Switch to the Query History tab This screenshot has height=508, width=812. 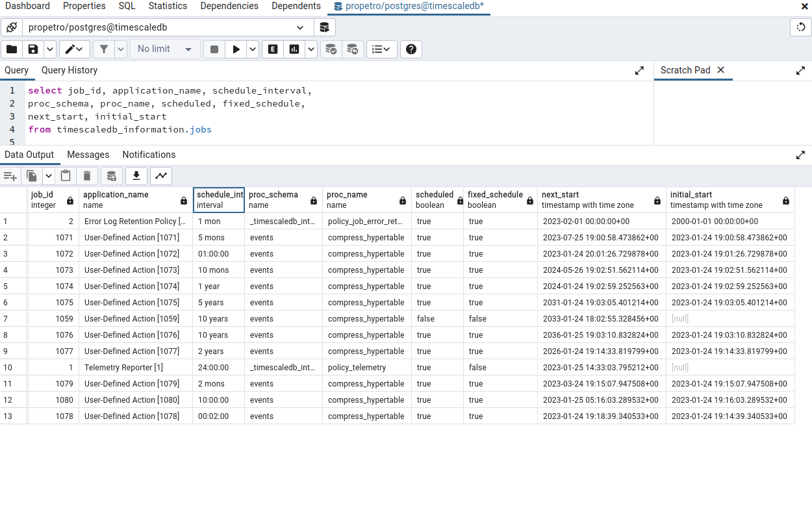(69, 70)
